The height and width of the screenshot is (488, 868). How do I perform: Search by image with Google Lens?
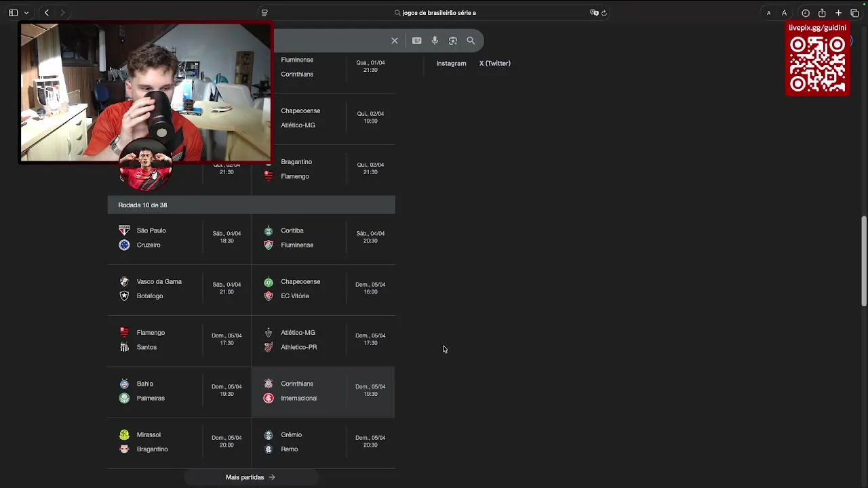click(x=453, y=41)
